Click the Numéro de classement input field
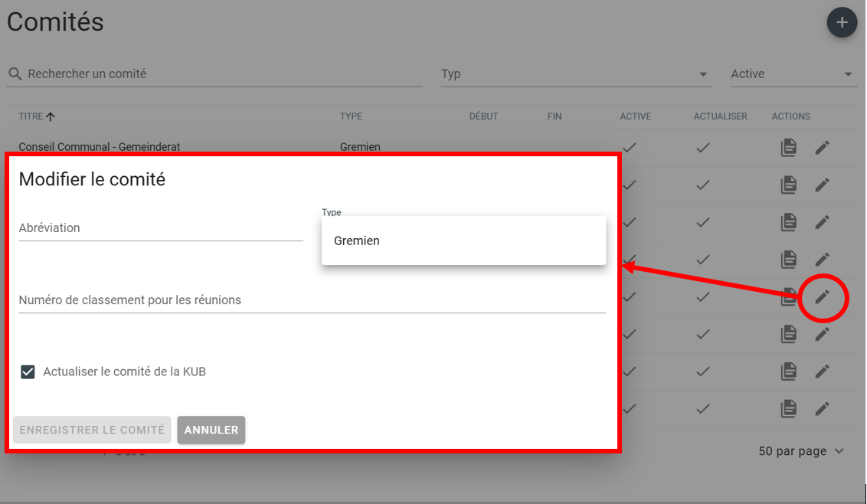This screenshot has height=504, width=867. coord(312,300)
